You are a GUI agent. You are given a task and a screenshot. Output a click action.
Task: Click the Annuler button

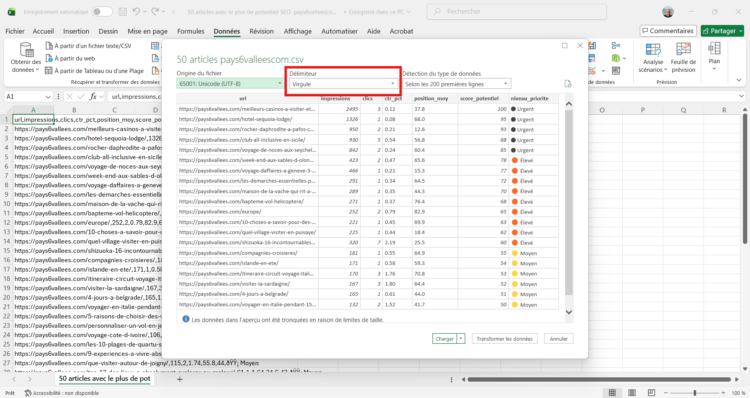[559, 339]
